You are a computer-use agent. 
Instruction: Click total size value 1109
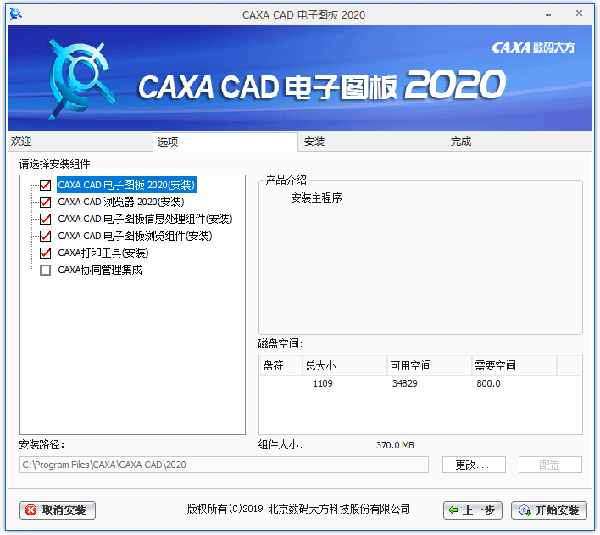pos(323,384)
